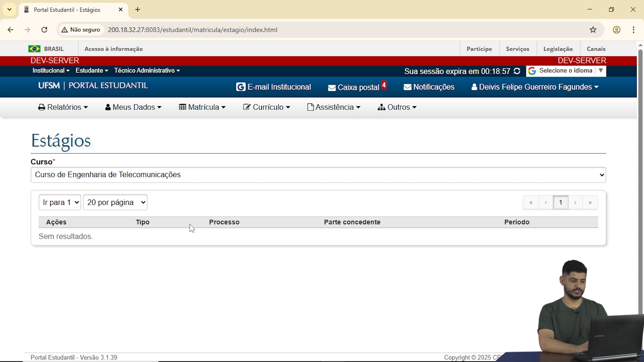Open the browser profile account icon
644x362 pixels.
616,30
